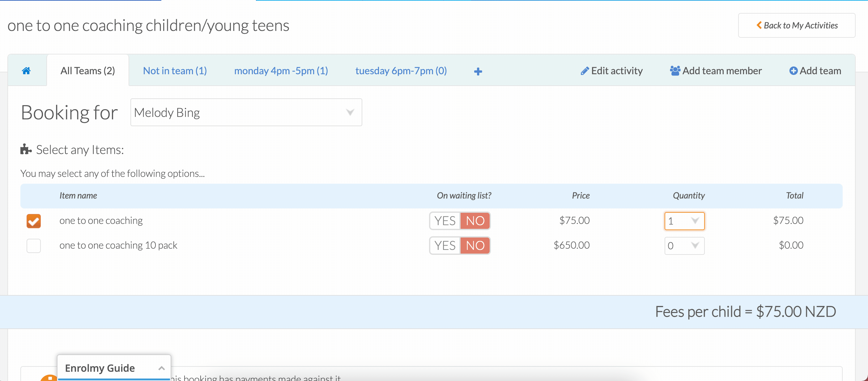This screenshot has width=868, height=381.
Task: Check the one to one coaching 10 pack item
Action: point(34,246)
